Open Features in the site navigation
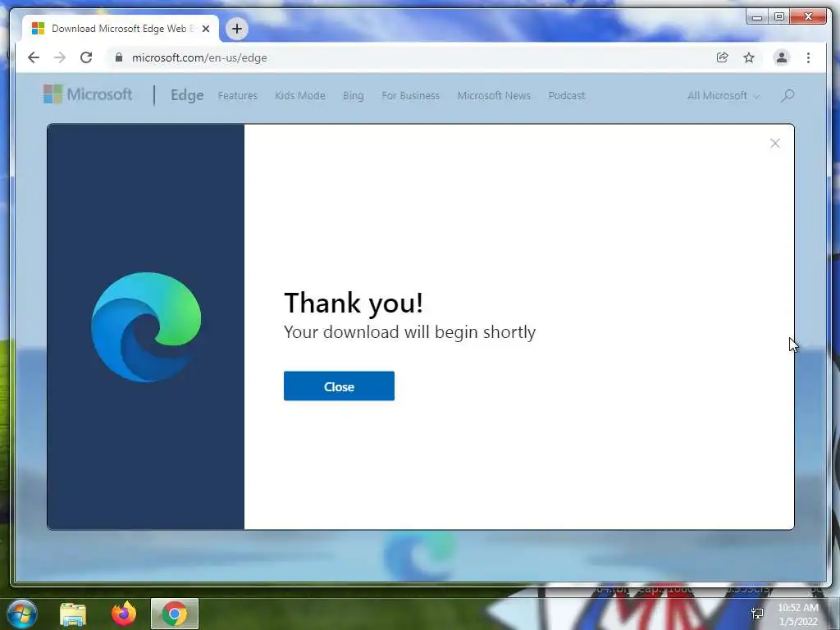The height and width of the screenshot is (630, 840). coord(237,95)
